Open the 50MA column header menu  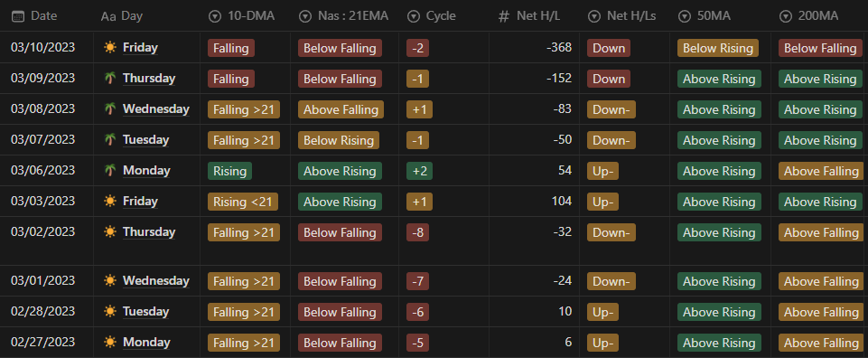click(720, 16)
